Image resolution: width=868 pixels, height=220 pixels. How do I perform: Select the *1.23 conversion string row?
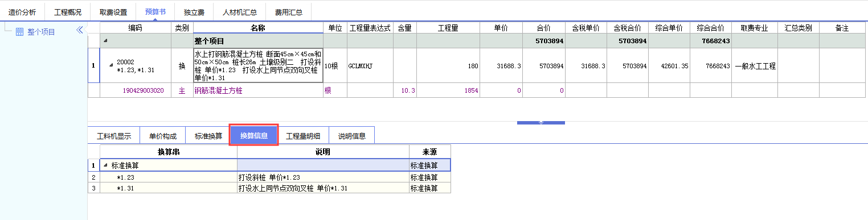point(169,177)
